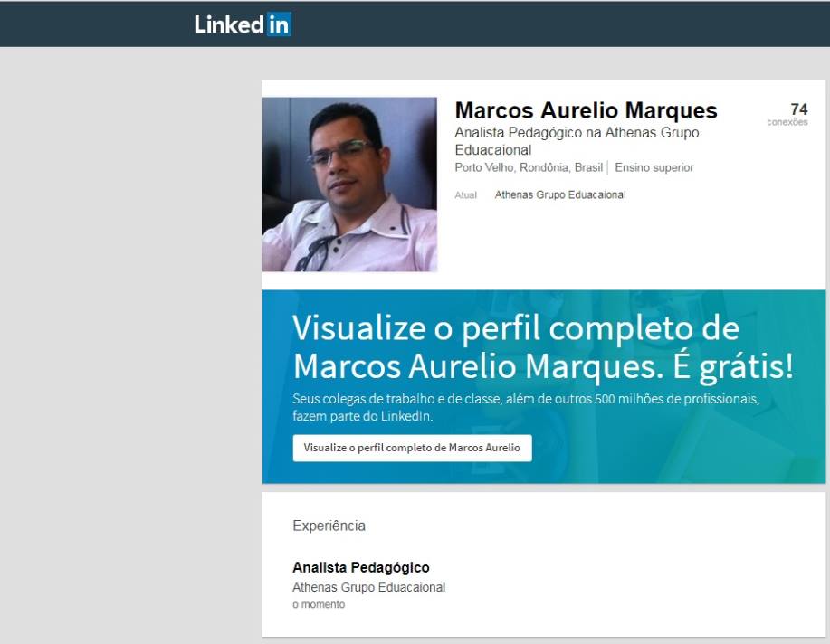Screen dimensions: 830x644
Task: Click empty area of dark header bar
Action: [x=556, y=24]
